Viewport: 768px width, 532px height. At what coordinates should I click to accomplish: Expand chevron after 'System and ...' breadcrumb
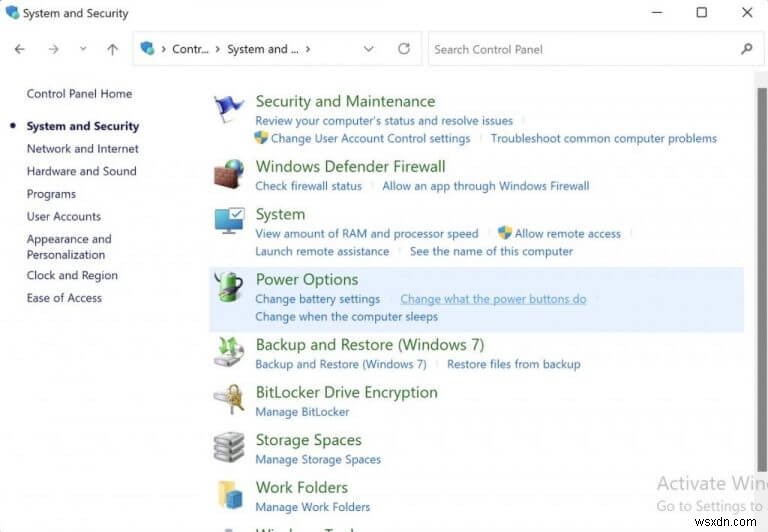pyautogui.click(x=308, y=49)
